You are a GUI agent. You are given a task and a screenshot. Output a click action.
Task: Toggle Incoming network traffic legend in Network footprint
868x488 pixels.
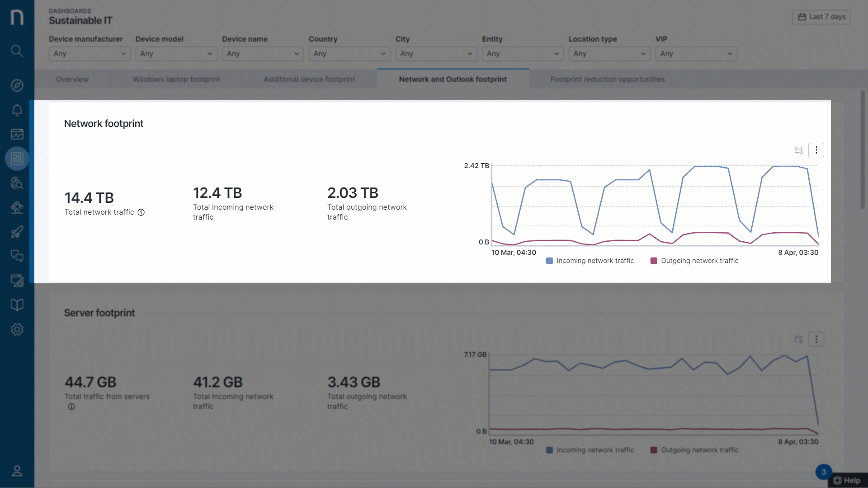pyautogui.click(x=590, y=261)
